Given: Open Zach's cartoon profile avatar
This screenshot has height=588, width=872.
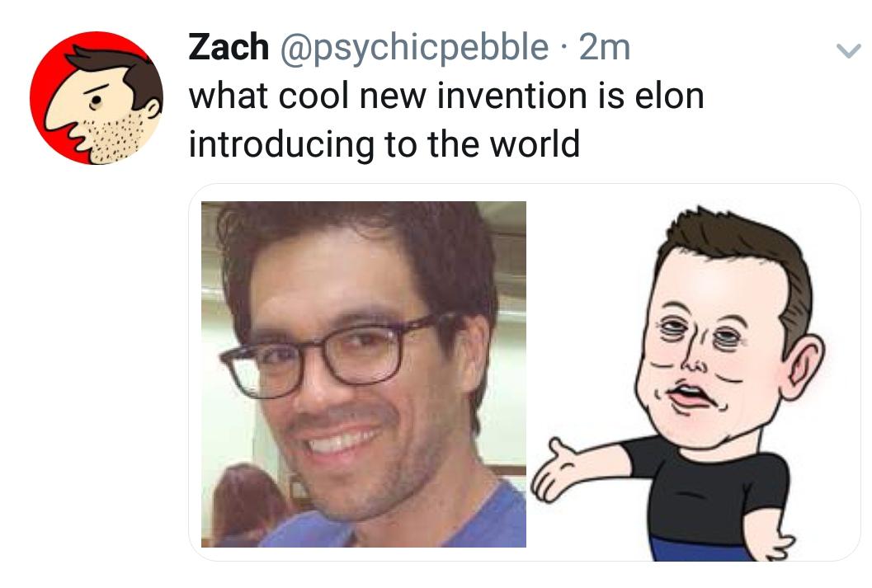Looking at the screenshot, I should coord(97,98).
